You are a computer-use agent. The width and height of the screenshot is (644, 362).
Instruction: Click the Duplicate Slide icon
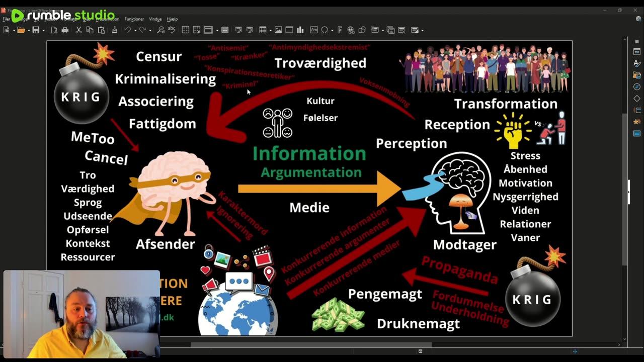[x=390, y=30]
